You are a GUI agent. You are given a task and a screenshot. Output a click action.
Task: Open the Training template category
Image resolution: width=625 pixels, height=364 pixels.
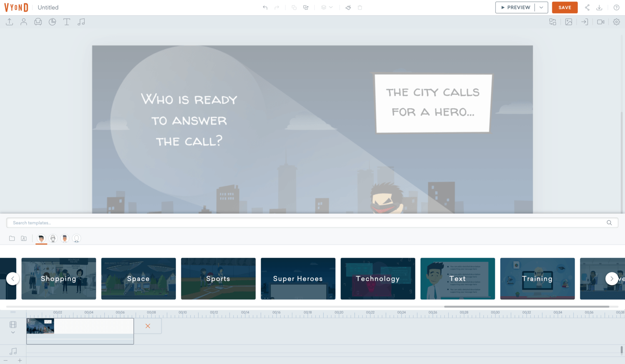pyautogui.click(x=537, y=279)
